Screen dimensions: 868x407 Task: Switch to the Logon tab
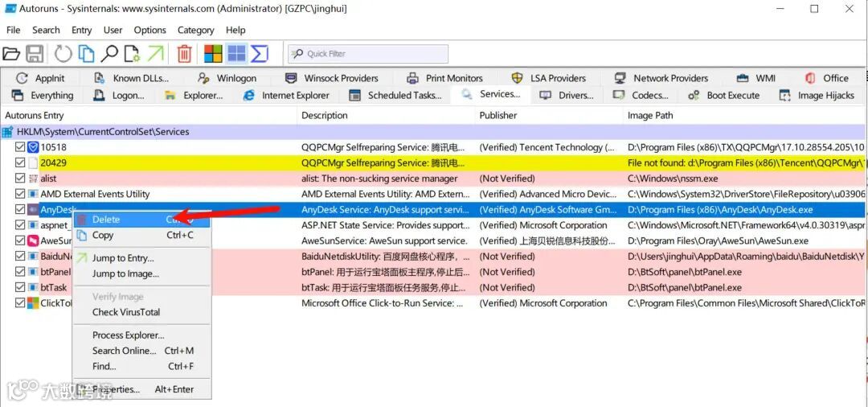point(119,95)
